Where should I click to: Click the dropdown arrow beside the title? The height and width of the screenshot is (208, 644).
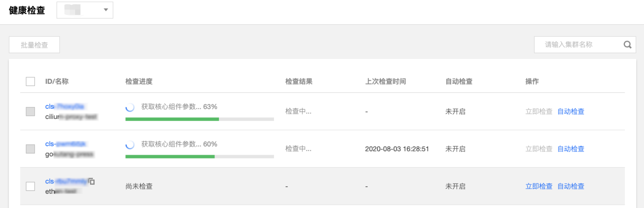pyautogui.click(x=106, y=10)
